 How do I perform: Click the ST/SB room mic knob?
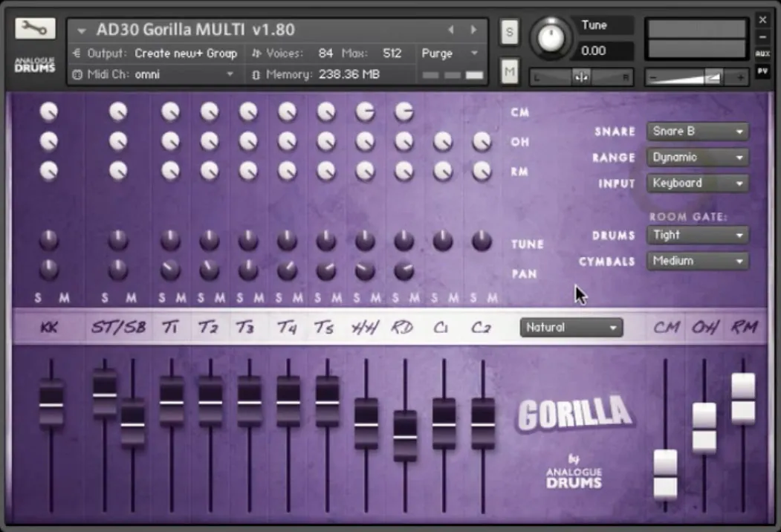pyautogui.click(x=118, y=172)
